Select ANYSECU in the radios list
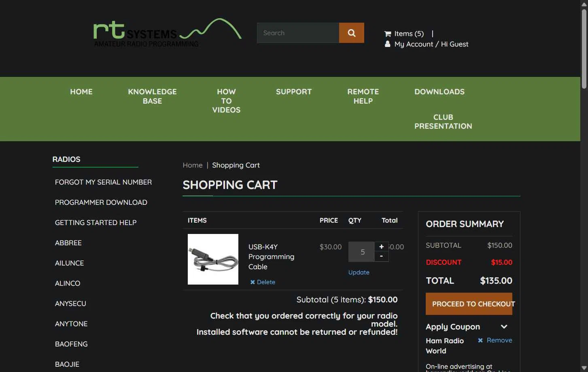The width and height of the screenshot is (588, 372). (x=70, y=304)
